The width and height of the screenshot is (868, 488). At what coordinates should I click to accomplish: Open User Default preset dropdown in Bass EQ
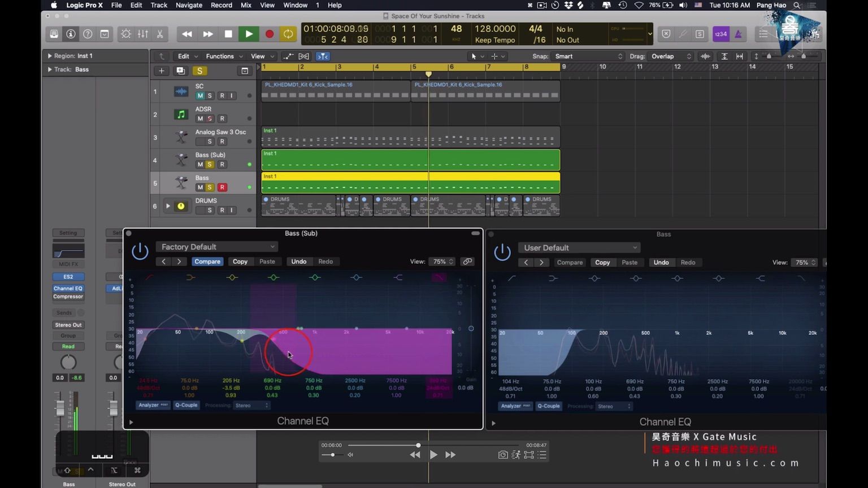tap(579, 248)
